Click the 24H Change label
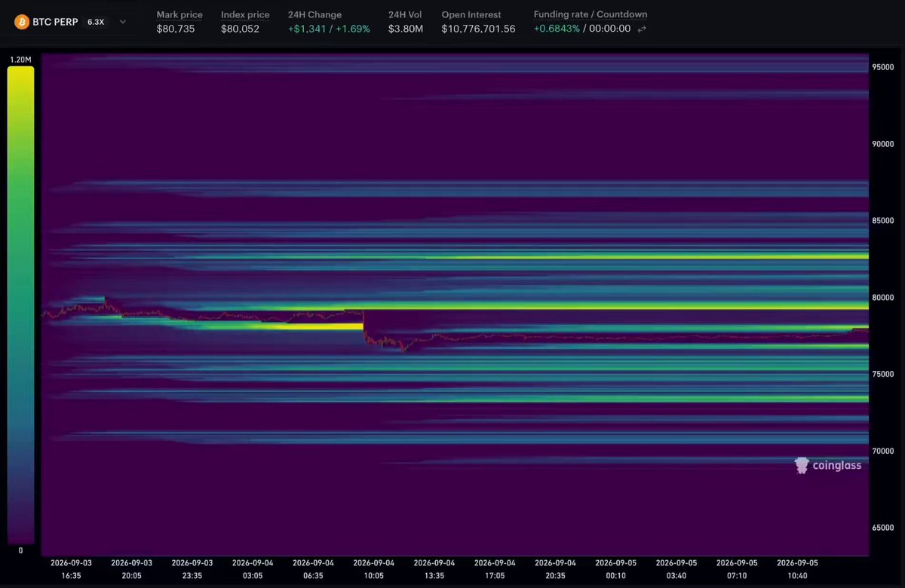Viewport: 905px width, 588px height. pyautogui.click(x=314, y=14)
